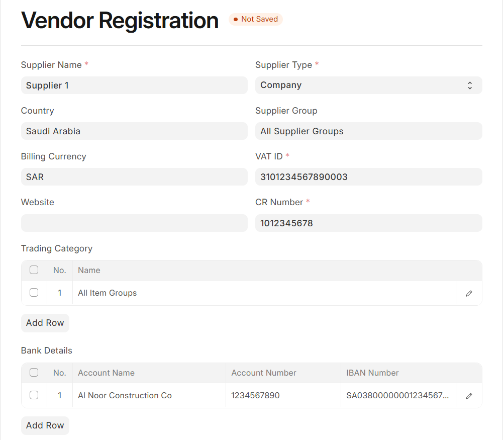The width and height of the screenshot is (504, 440).
Task: Tick the All Item Groups row checkbox
Action: coord(34,293)
